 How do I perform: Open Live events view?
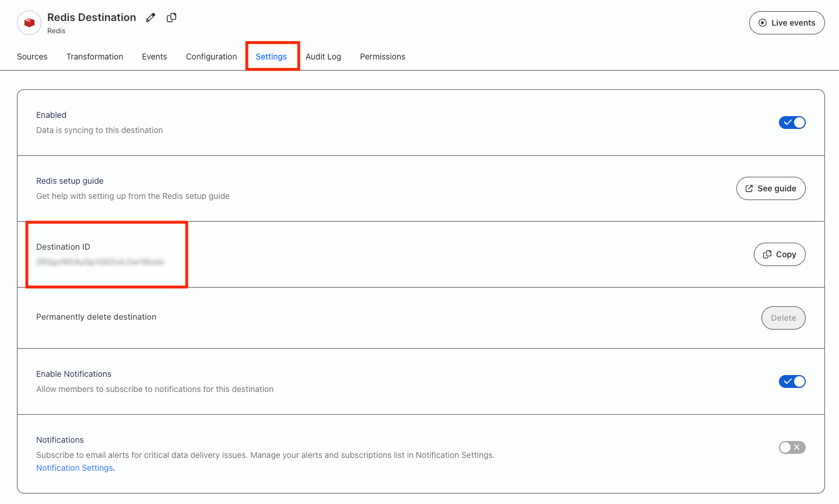[x=786, y=23]
